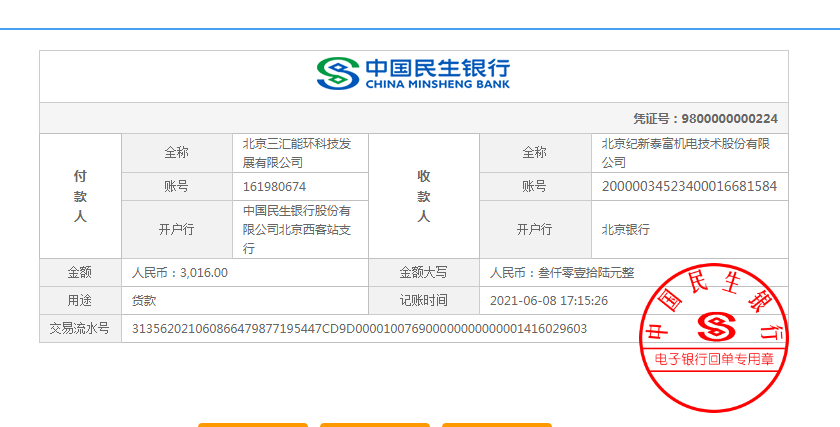Click amount in words 叁仟零壹拾陆元整
This screenshot has width=840, height=427.
[x=586, y=273]
